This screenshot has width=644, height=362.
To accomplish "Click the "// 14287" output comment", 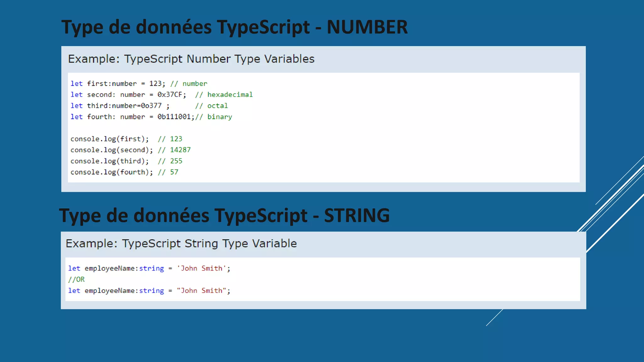I will point(174,150).
